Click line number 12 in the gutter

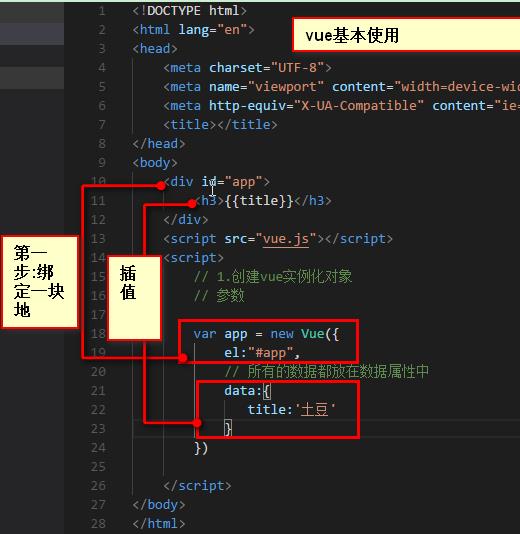pyautogui.click(x=98, y=220)
